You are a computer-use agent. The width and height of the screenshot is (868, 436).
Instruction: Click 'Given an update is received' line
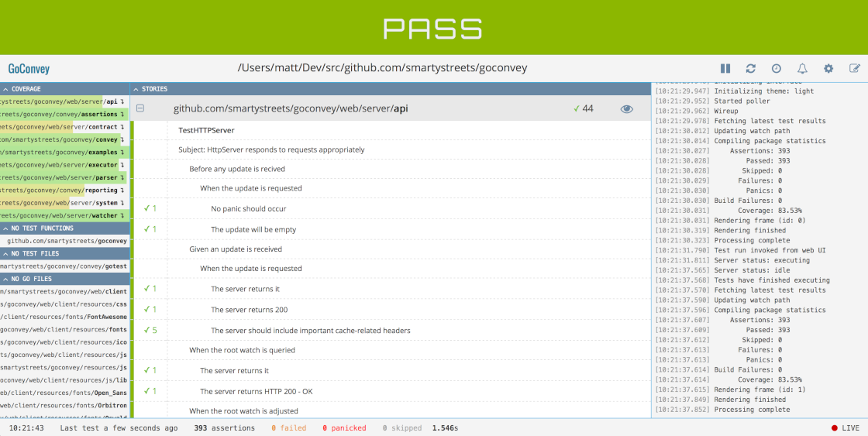tap(236, 249)
